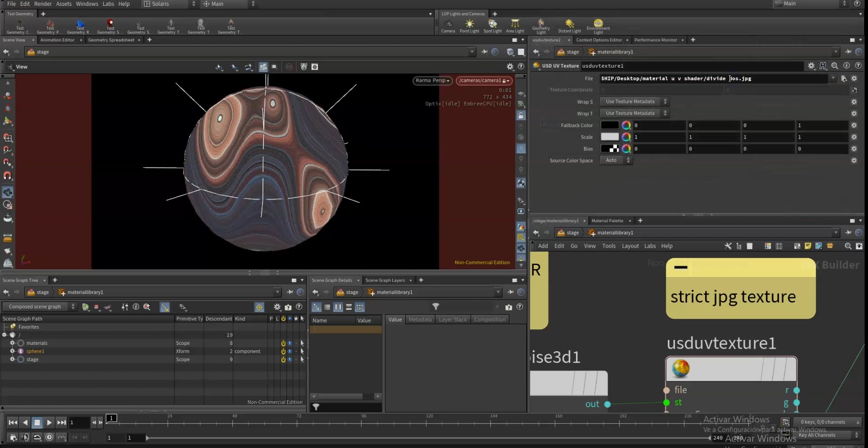
Task: Switch to the Geometry Spreadsheet tab
Action: [x=111, y=40]
